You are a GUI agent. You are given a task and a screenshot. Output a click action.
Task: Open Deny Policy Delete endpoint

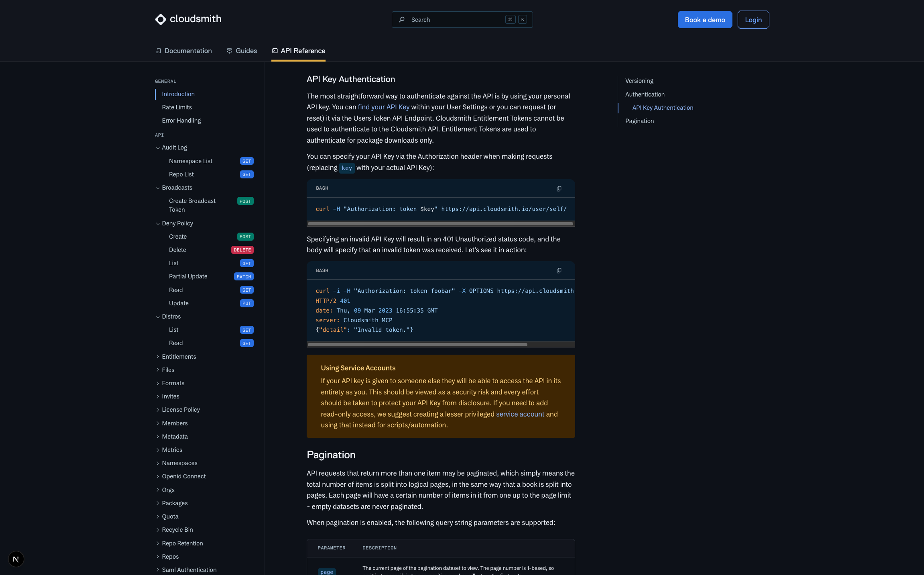[x=211, y=250]
